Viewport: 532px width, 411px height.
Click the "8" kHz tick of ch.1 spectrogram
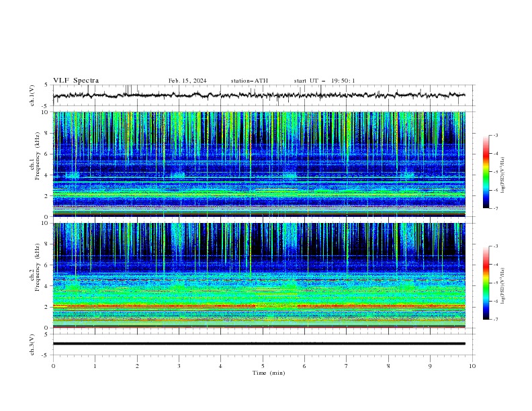pos(46,133)
